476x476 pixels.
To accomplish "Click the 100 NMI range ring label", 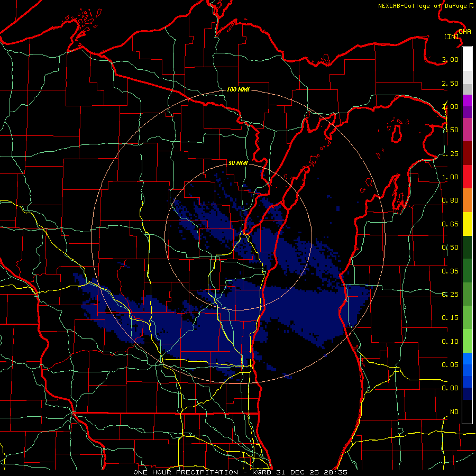I will (x=238, y=89).
